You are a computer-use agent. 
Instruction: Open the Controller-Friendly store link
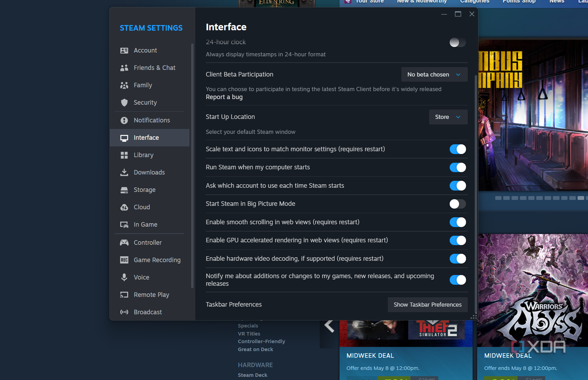tap(261, 342)
